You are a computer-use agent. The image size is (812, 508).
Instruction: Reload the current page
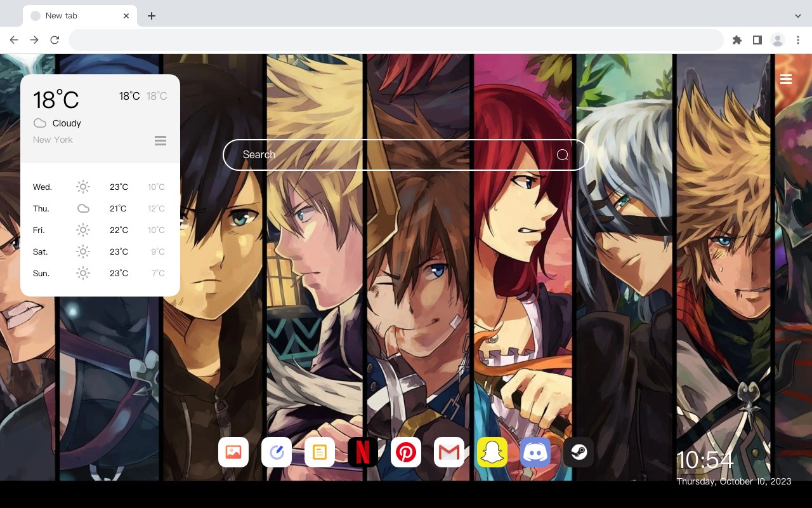[55, 40]
